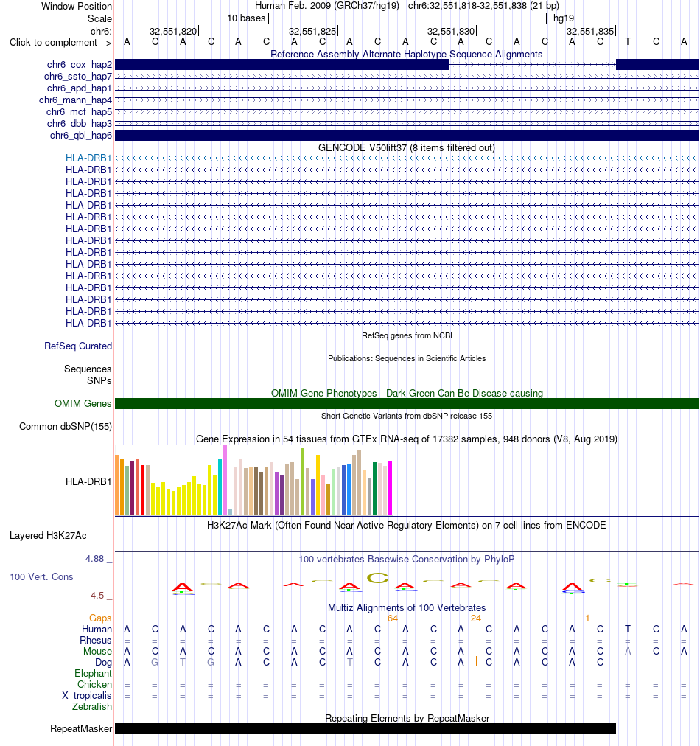Click the Rhesus species label
The width and height of the screenshot is (700, 746).
(x=96, y=641)
